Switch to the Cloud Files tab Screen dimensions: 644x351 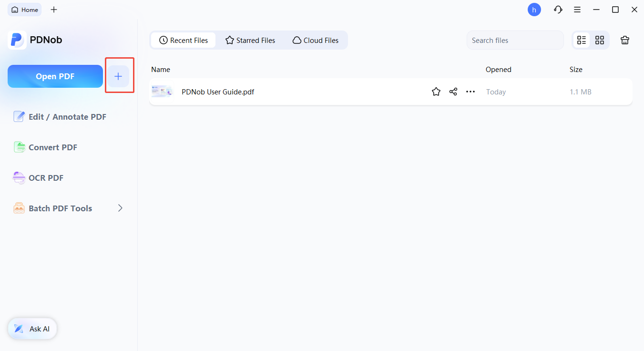(x=315, y=40)
